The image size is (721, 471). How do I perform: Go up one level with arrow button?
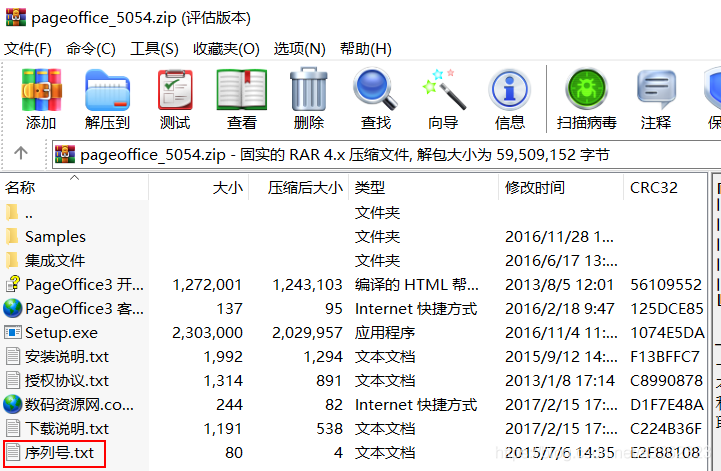tap(21, 153)
